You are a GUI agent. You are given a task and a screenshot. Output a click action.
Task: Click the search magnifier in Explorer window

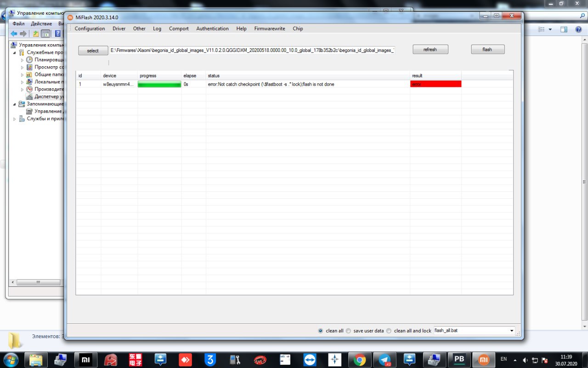[x=582, y=16]
